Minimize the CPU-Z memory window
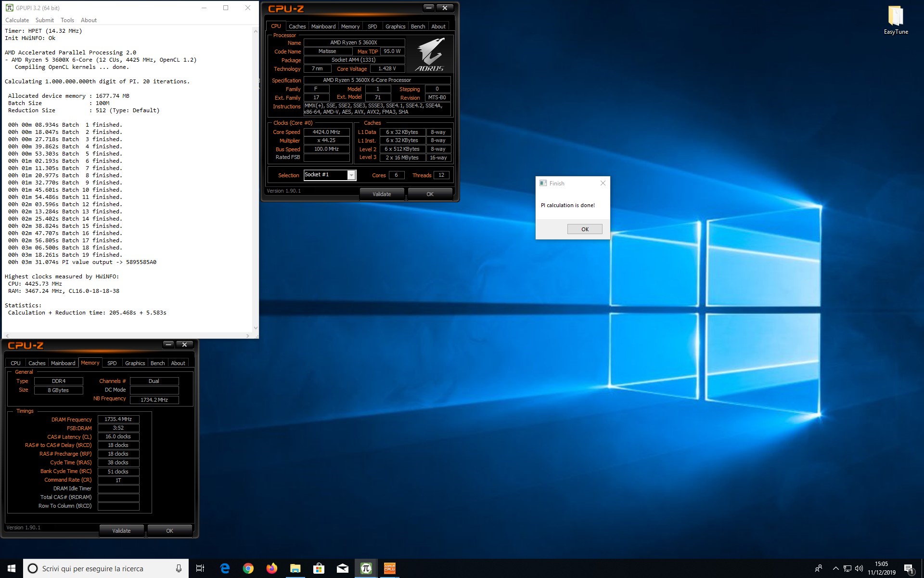 [x=168, y=344]
